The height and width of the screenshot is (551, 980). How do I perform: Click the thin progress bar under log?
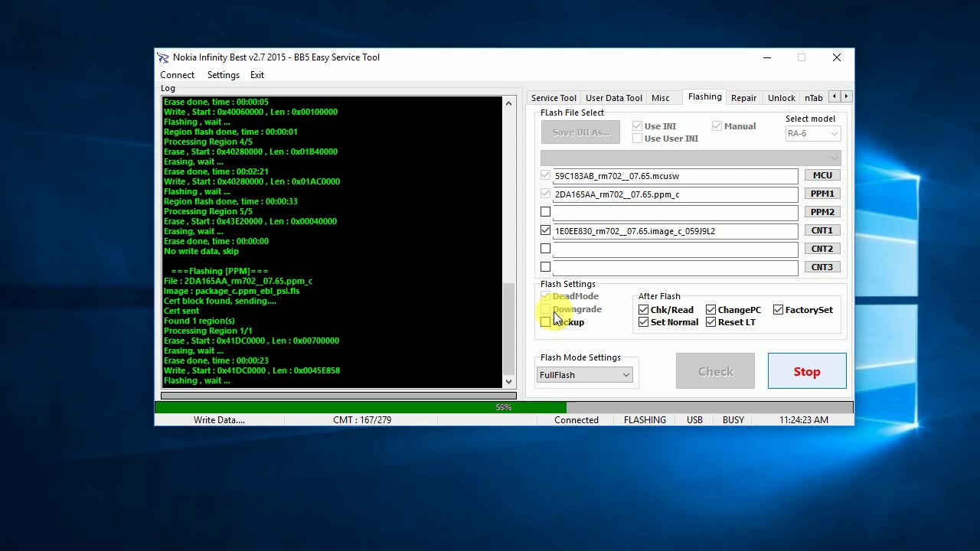(338, 396)
